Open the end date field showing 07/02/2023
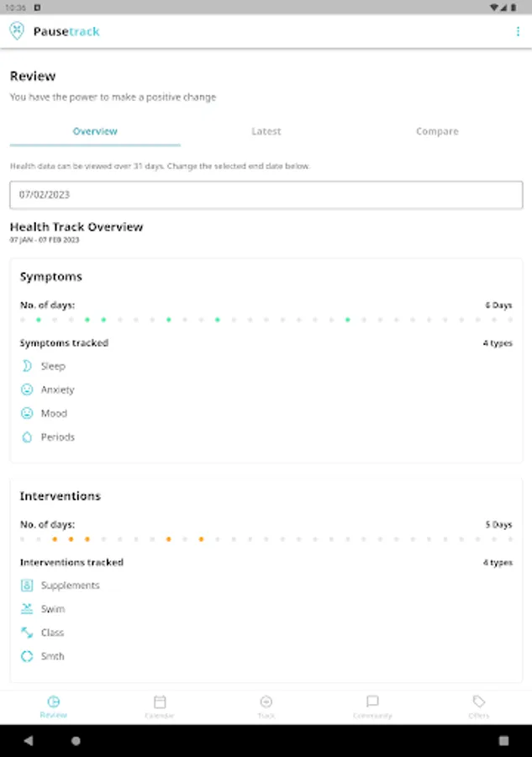This screenshot has height=757, width=532. pos(266,194)
